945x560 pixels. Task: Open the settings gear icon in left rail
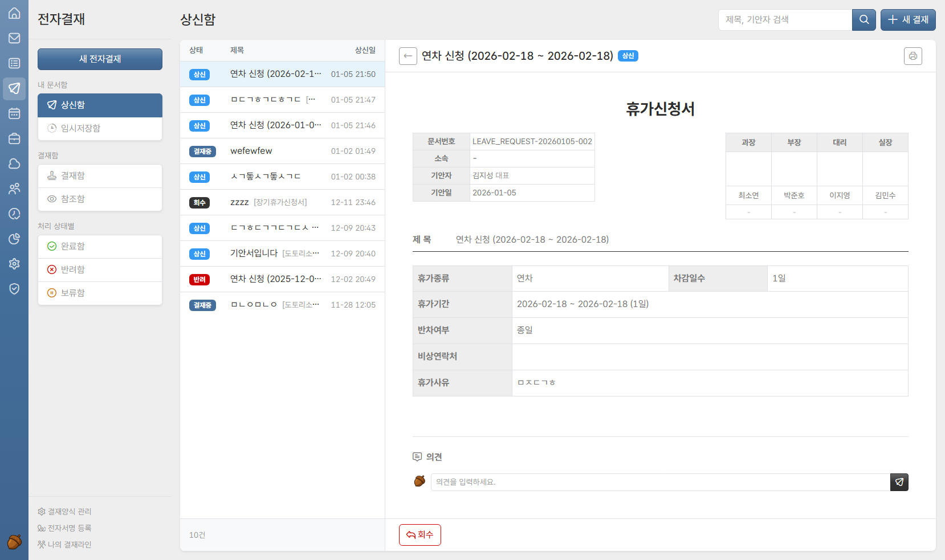click(14, 264)
